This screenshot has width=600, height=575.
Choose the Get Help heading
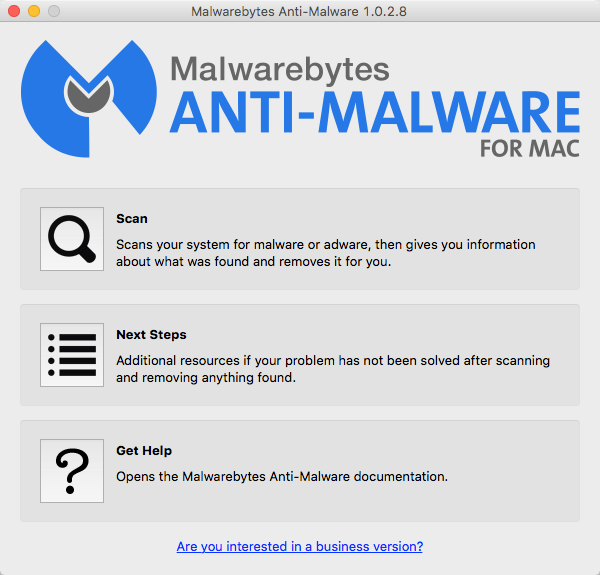144,451
